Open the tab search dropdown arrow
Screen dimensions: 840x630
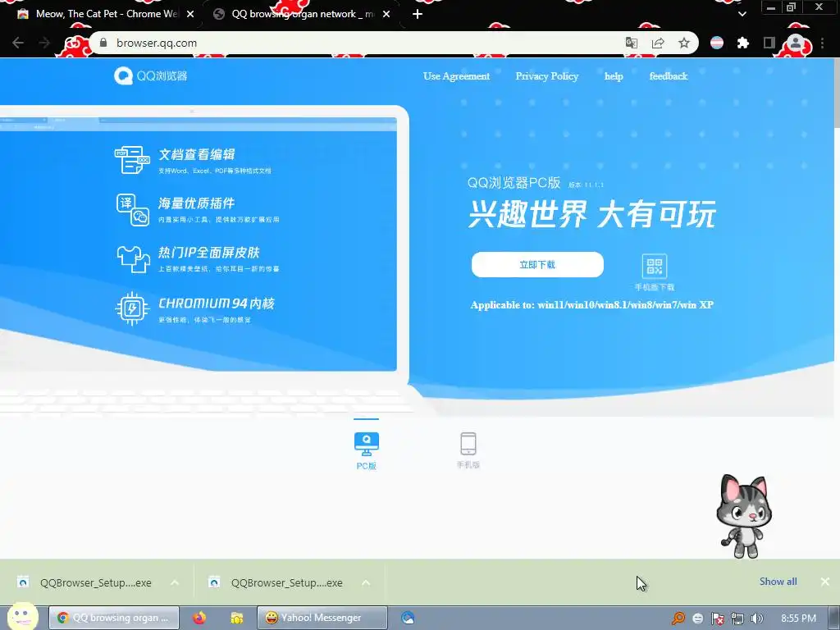[x=742, y=14]
